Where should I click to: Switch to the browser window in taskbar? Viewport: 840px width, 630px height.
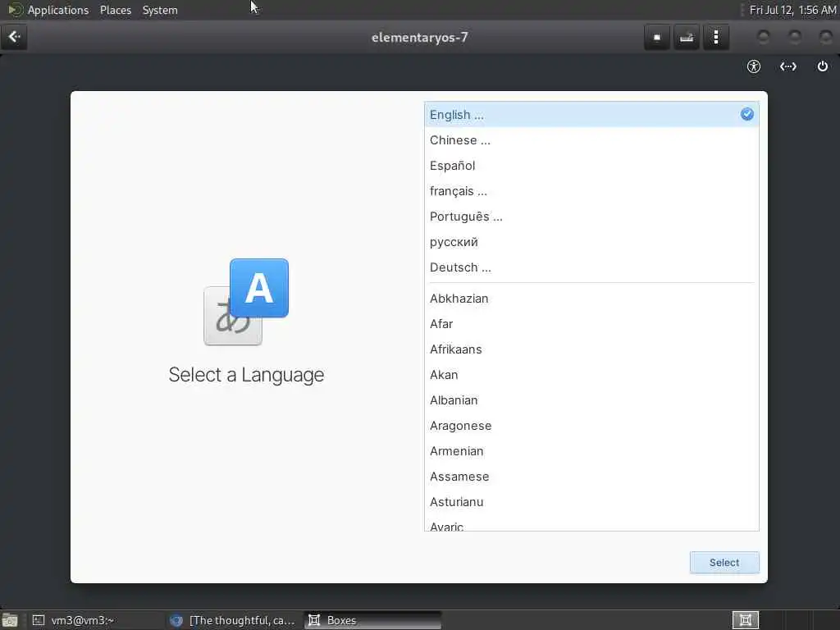click(232, 620)
